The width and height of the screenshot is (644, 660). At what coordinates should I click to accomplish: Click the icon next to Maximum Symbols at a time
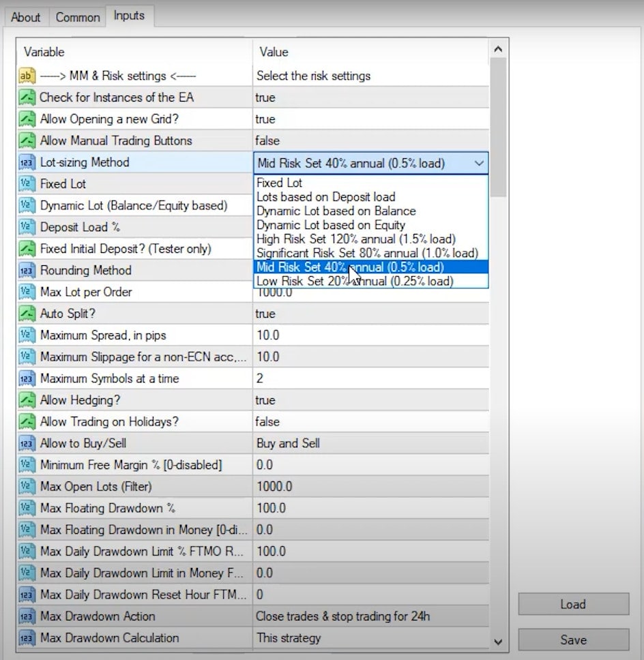[x=27, y=378]
